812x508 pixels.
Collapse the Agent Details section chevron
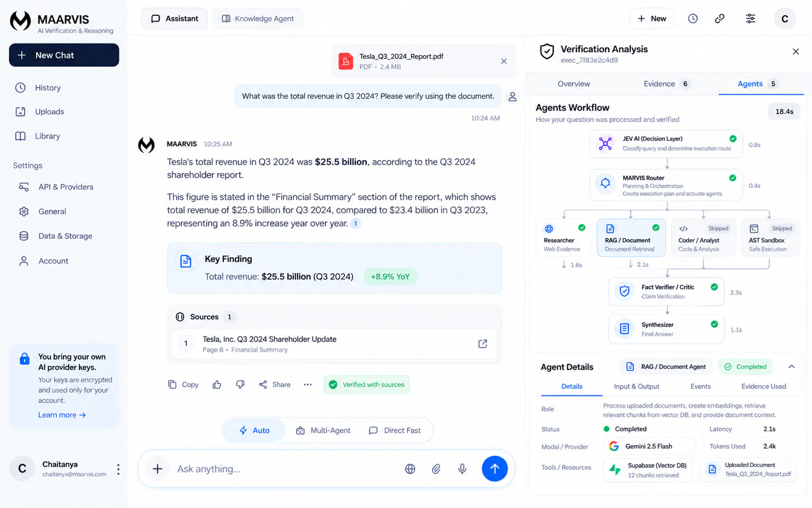point(792,367)
